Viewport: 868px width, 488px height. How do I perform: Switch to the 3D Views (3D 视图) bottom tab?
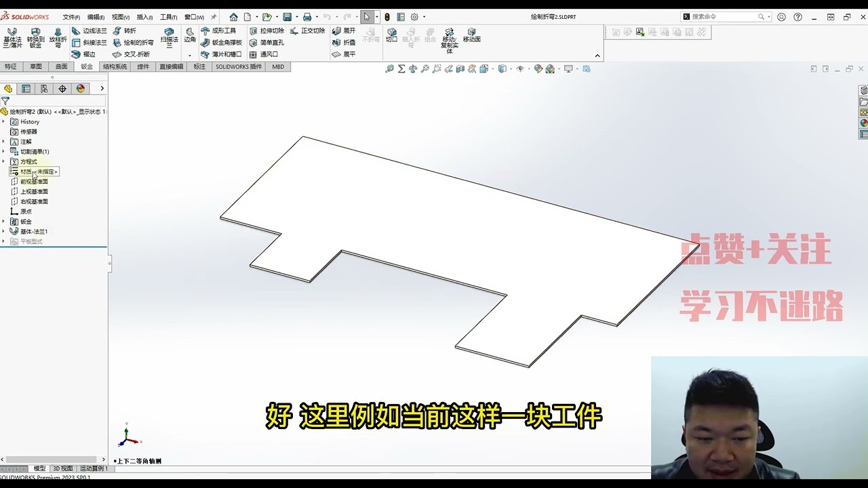tap(63, 468)
